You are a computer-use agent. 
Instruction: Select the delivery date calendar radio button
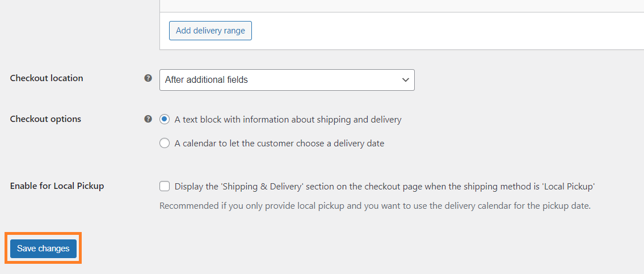(x=165, y=144)
